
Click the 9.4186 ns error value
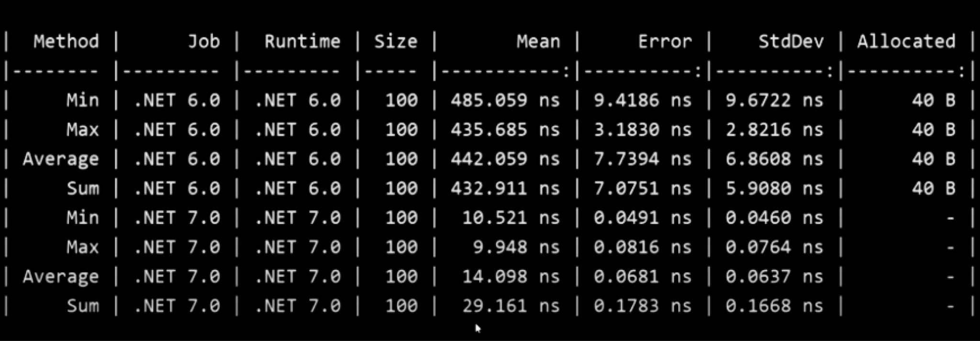[x=643, y=100]
